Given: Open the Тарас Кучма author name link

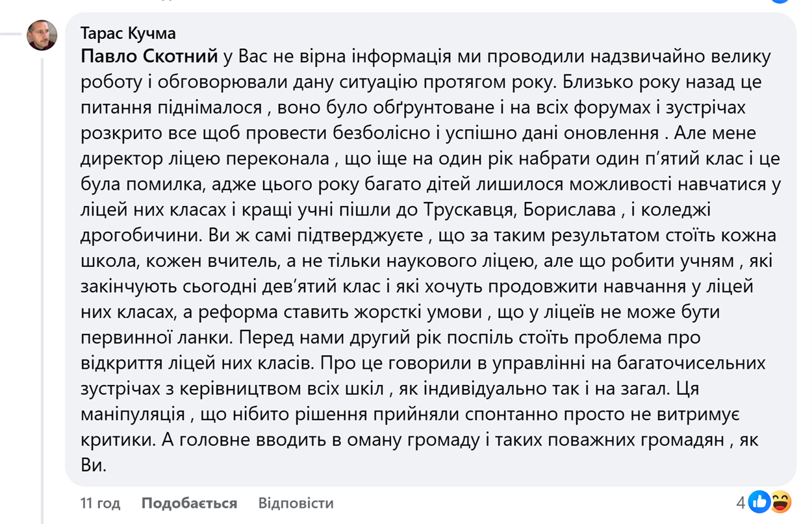Looking at the screenshot, I should pos(128,33).
